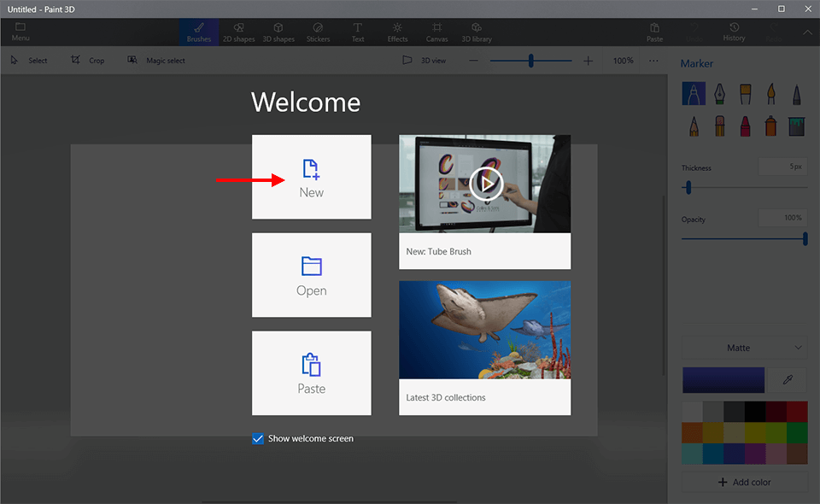Screen dimensions: 820x504
Task: Click the Add color button
Action: (x=744, y=482)
